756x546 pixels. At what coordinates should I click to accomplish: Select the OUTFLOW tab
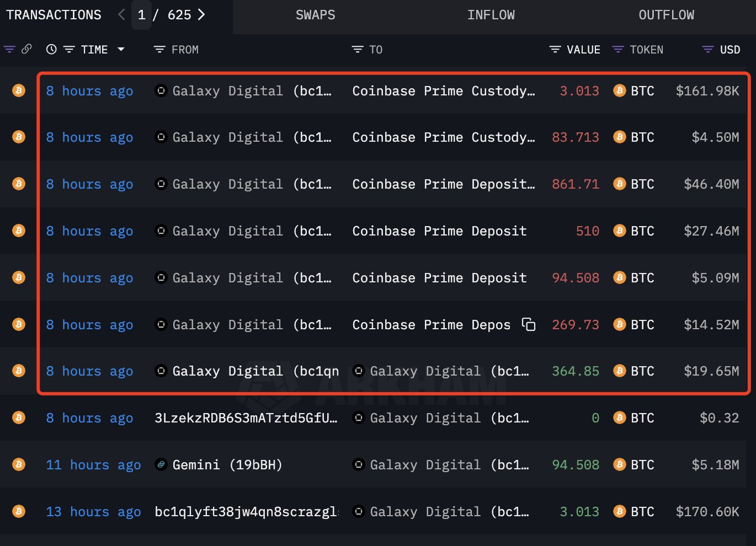pos(666,15)
